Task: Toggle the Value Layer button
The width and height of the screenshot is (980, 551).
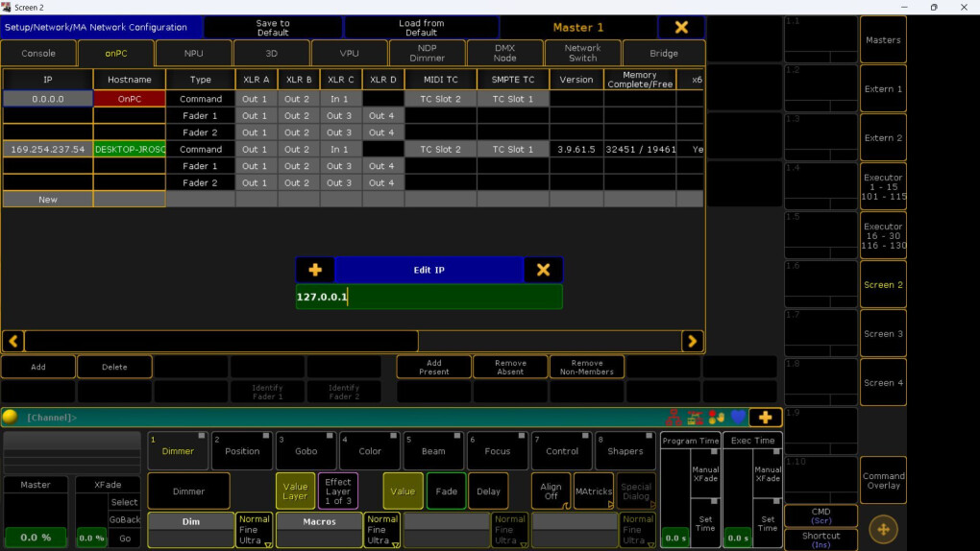Action: click(295, 491)
